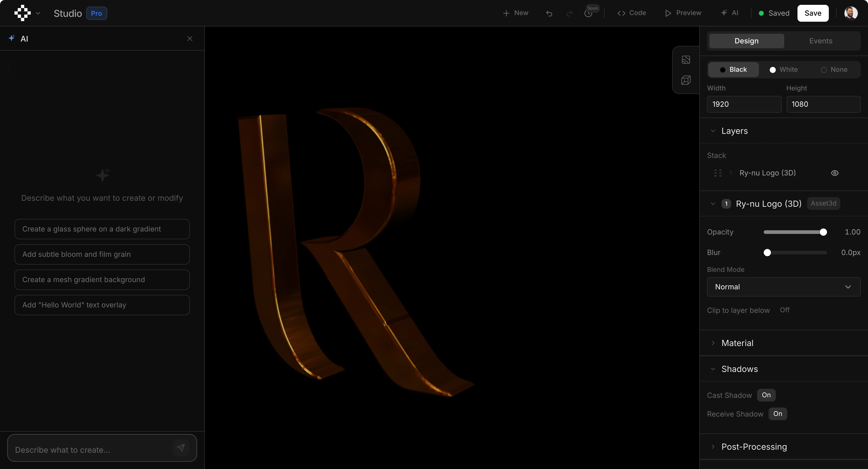The height and width of the screenshot is (469, 868).
Task: Expand the Post-Processing section
Action: coord(754,447)
